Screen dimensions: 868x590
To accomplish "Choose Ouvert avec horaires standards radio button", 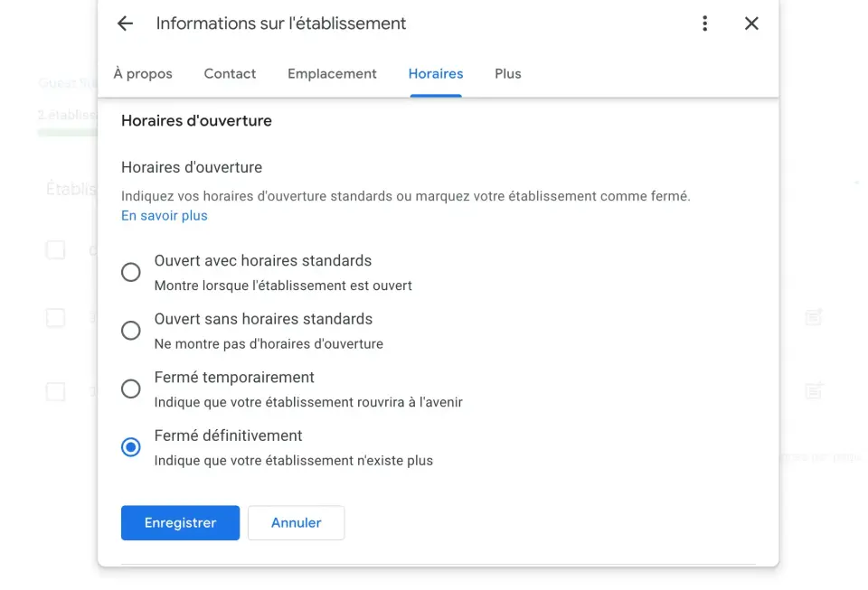I will [130, 272].
